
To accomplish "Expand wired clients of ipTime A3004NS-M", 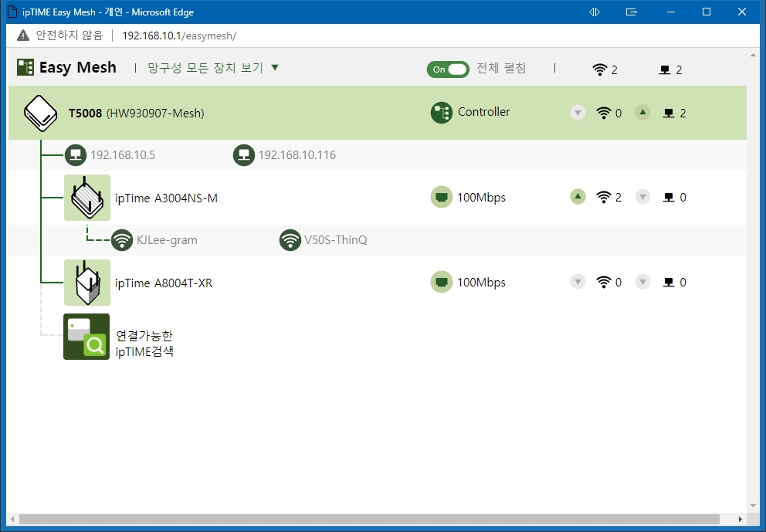I will click(x=642, y=197).
